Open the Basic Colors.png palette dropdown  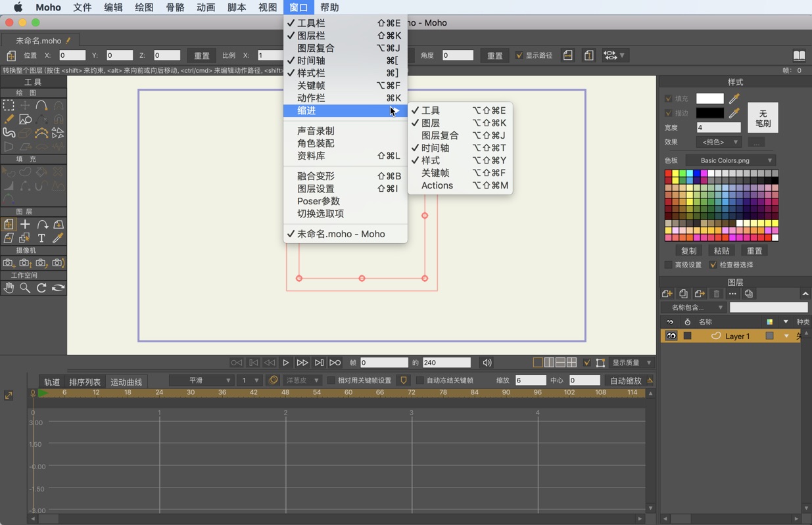730,160
